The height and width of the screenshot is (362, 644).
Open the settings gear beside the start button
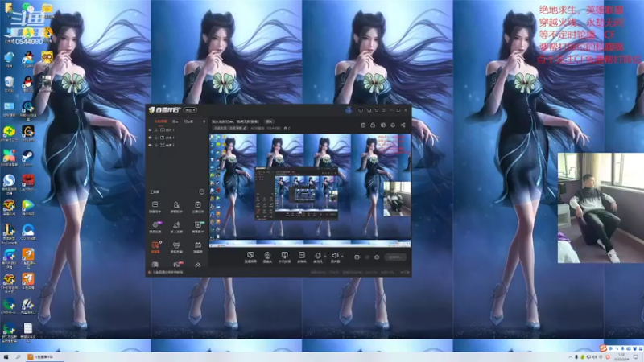tap(377, 257)
